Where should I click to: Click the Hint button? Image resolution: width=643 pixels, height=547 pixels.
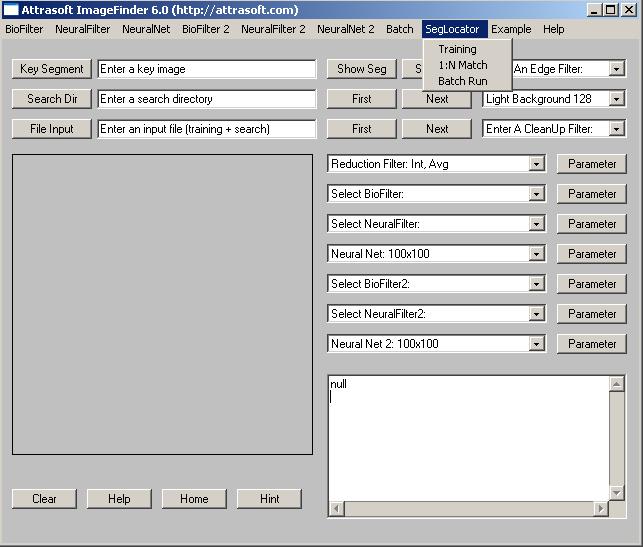pos(269,499)
